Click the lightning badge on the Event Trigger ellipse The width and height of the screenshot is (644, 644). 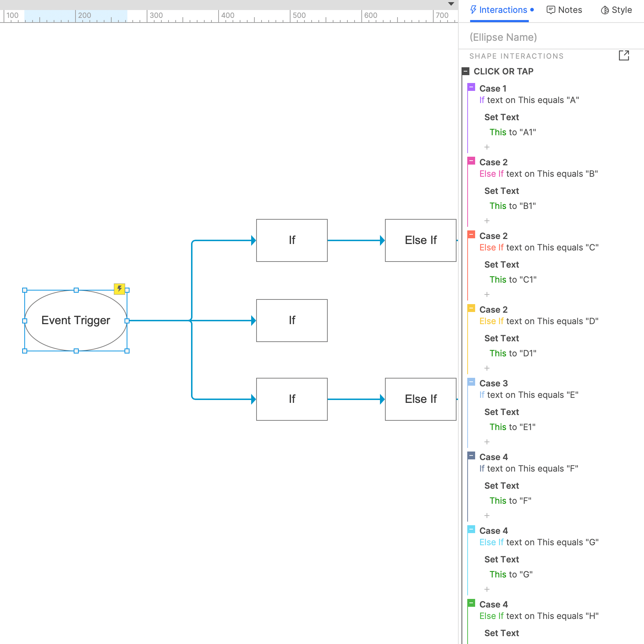(x=119, y=289)
